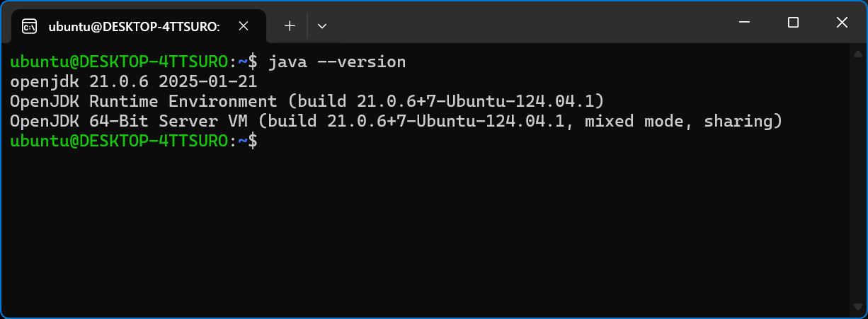Maximize the terminal window
Screen dimensions: 868x319
pyautogui.click(x=793, y=23)
